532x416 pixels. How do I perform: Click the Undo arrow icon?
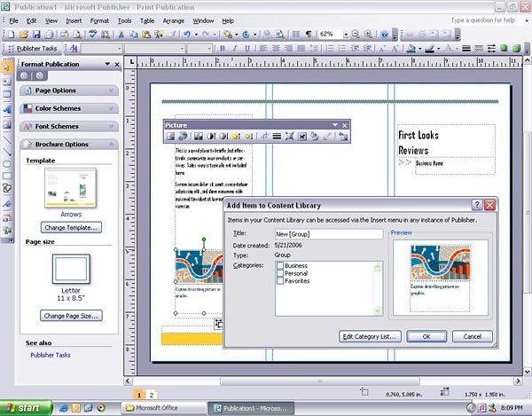[x=187, y=35]
